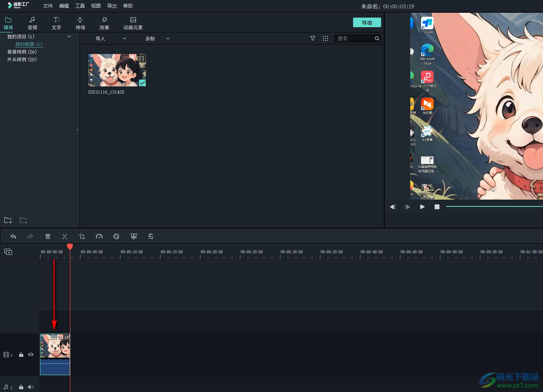Play the preview video

tap(422, 207)
